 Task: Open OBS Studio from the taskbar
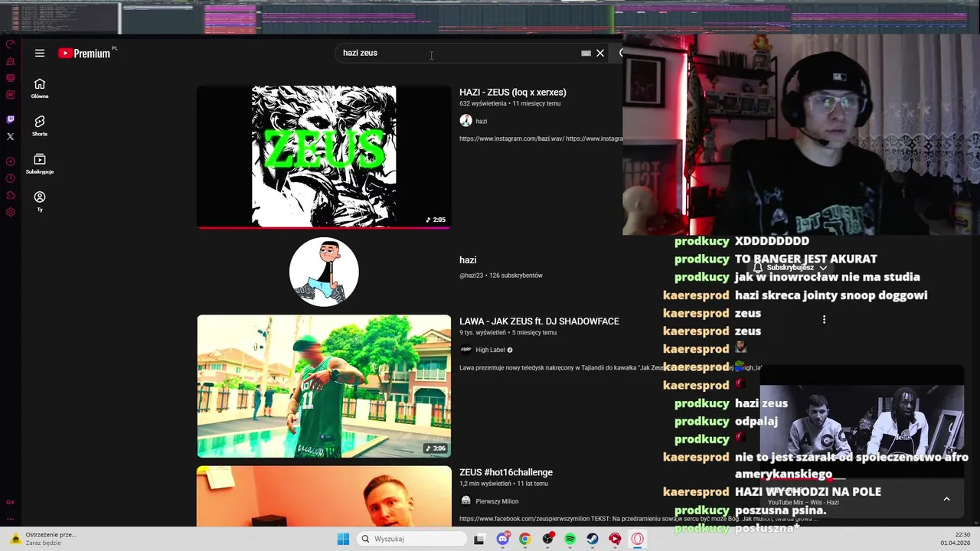pos(547,539)
